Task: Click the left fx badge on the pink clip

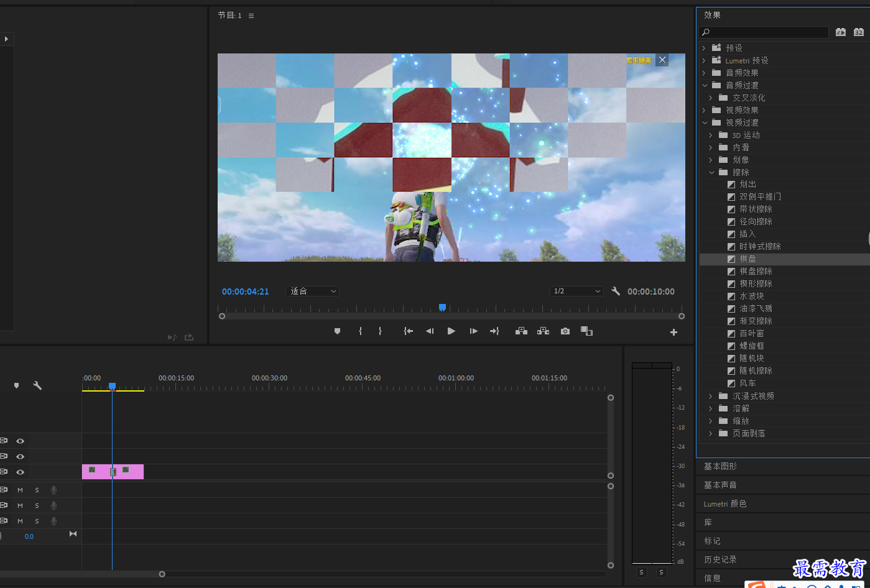Action: pos(92,470)
